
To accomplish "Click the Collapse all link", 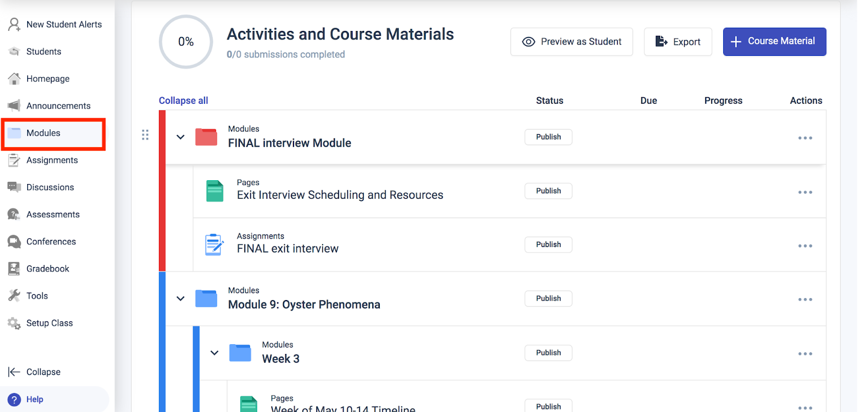I will pyautogui.click(x=183, y=100).
